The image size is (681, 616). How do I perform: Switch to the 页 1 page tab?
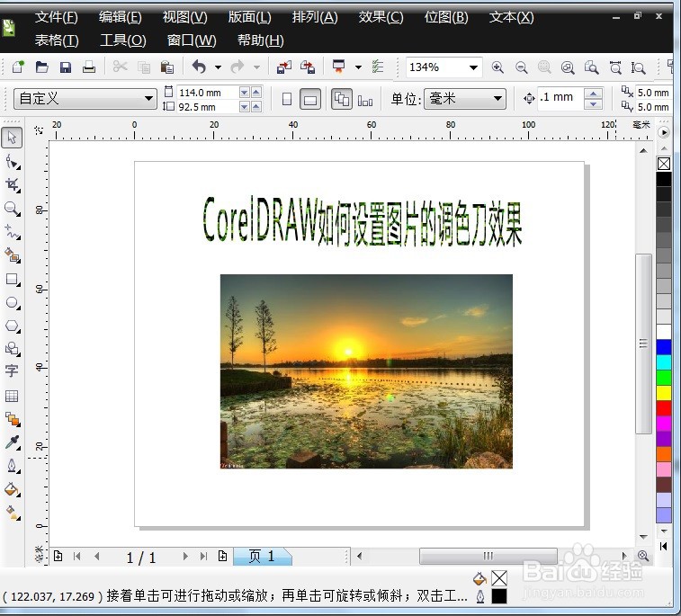click(262, 557)
